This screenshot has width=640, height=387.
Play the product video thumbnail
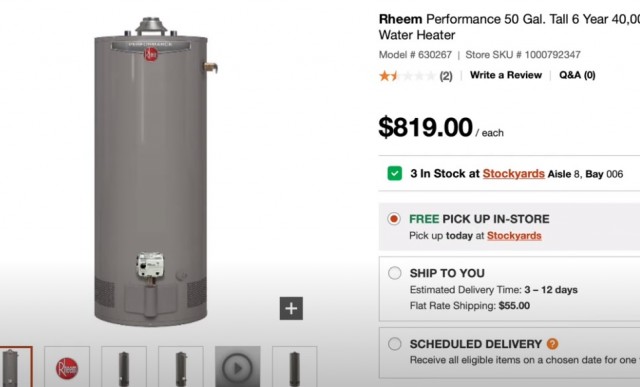[238, 366]
